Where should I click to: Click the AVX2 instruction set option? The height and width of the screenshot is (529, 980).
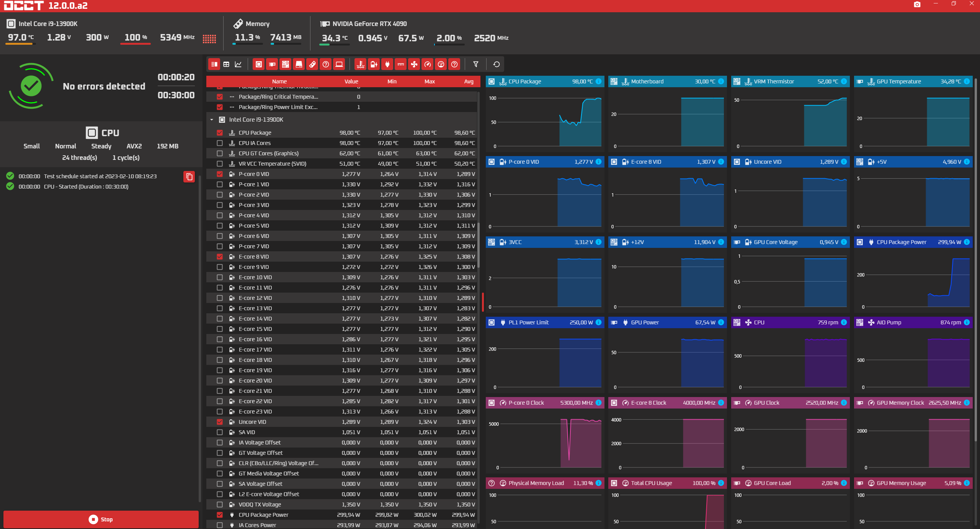click(134, 146)
